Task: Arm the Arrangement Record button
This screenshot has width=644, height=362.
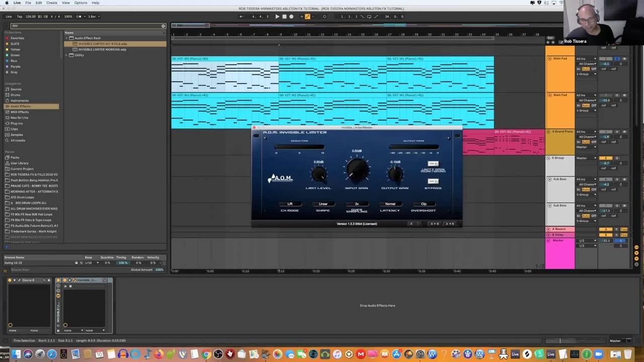Action: coord(291,17)
